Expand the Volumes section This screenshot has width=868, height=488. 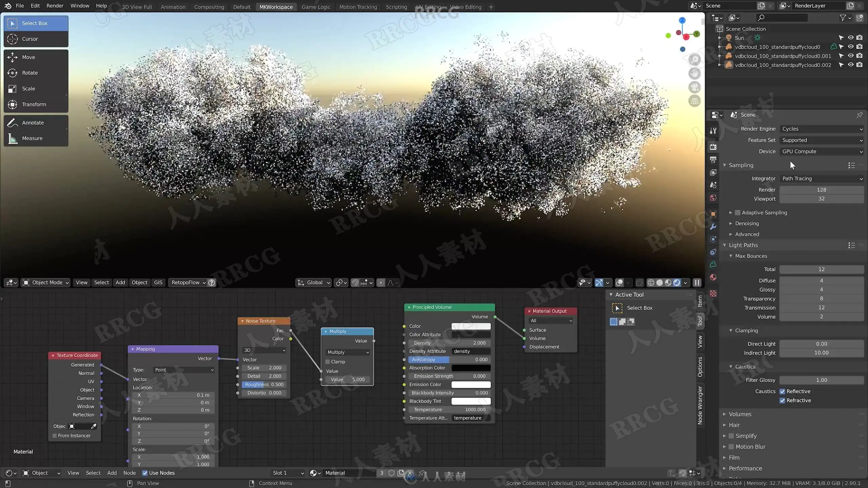740,414
